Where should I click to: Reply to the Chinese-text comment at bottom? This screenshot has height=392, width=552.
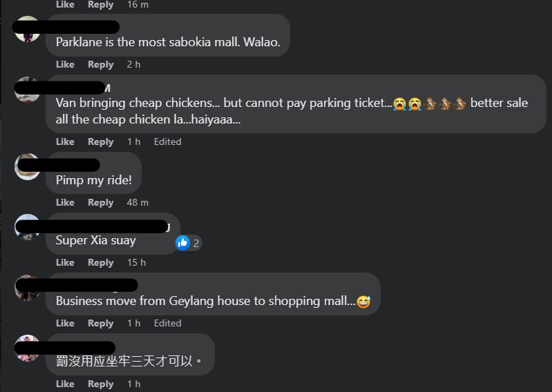101,384
